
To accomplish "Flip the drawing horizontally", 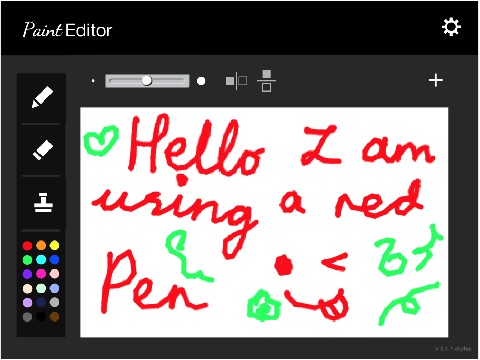I will coord(236,81).
